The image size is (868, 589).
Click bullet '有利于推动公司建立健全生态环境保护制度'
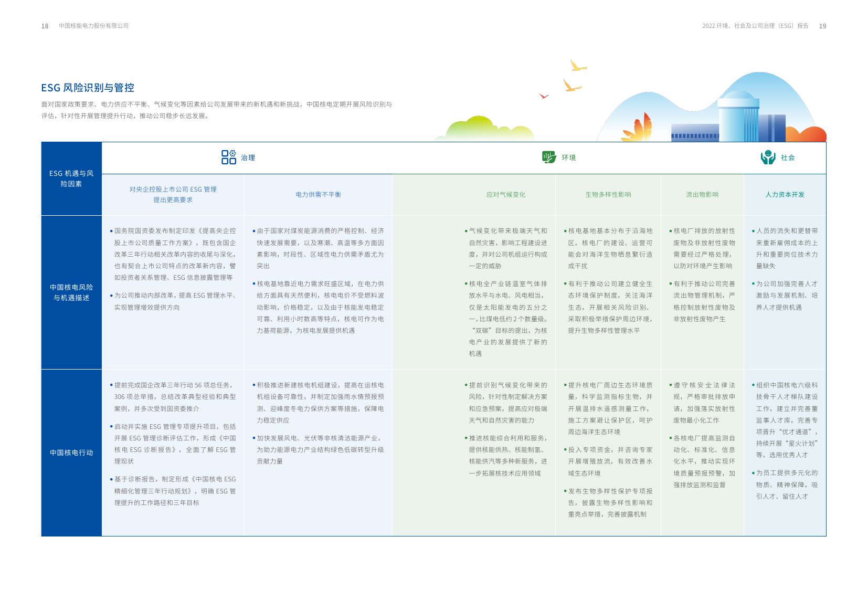[608, 307]
